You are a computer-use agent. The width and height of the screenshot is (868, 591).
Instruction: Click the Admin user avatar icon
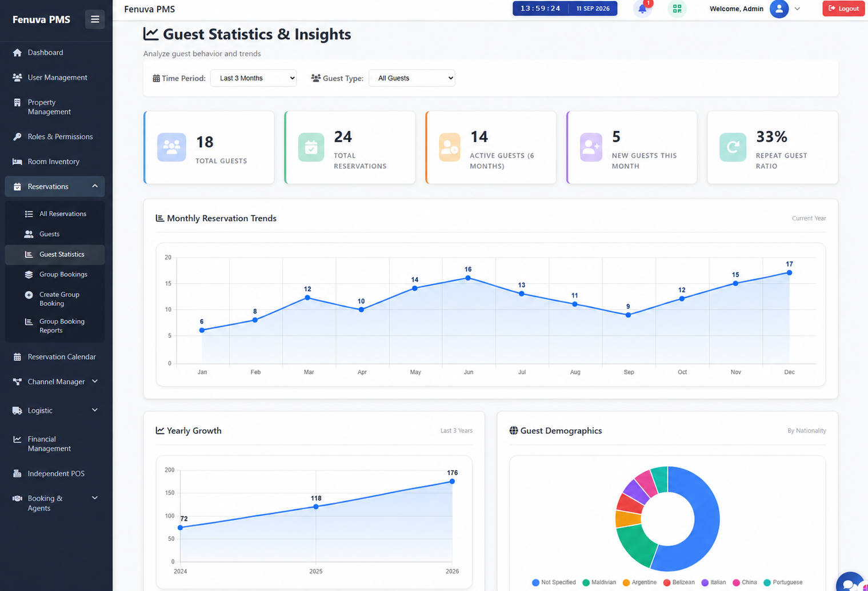coord(779,9)
